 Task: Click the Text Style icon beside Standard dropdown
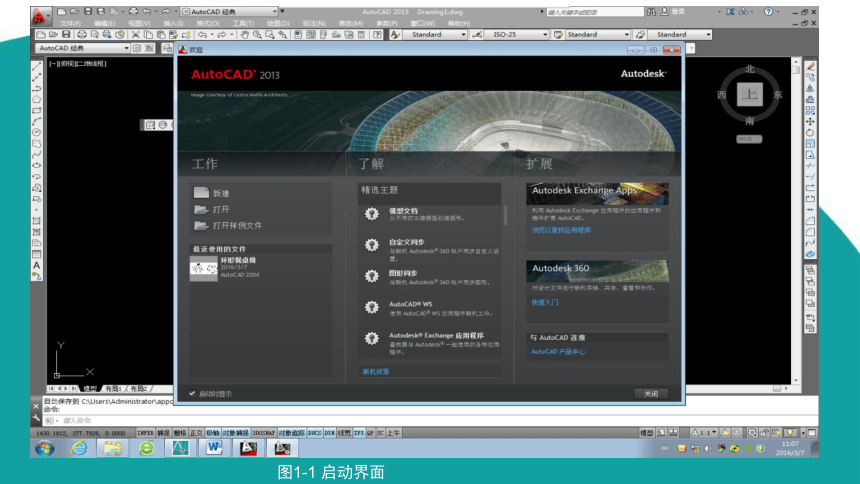point(395,35)
